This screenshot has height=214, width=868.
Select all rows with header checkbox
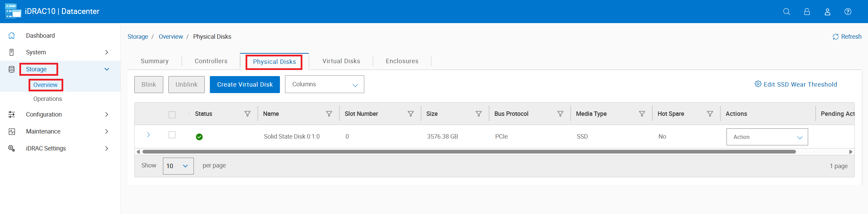point(172,115)
